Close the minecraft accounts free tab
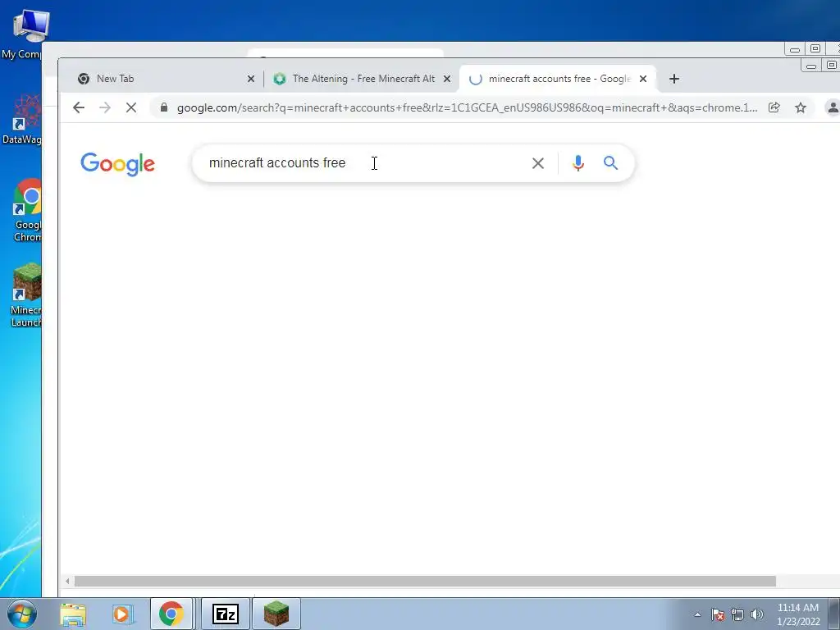840x630 pixels. click(643, 79)
